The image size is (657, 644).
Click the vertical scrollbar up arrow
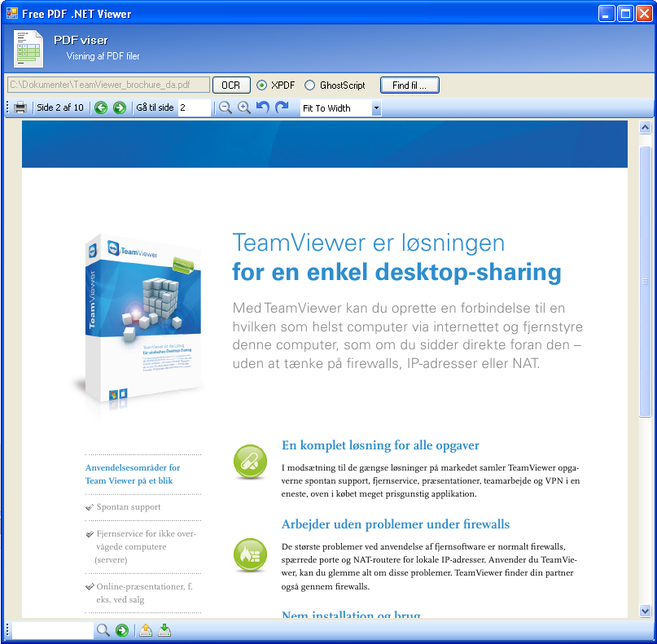click(646, 128)
